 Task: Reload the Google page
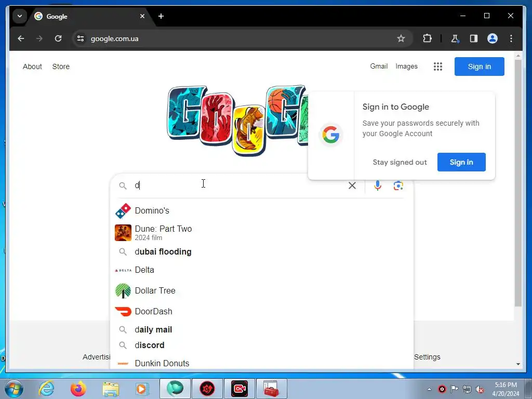[x=58, y=38]
